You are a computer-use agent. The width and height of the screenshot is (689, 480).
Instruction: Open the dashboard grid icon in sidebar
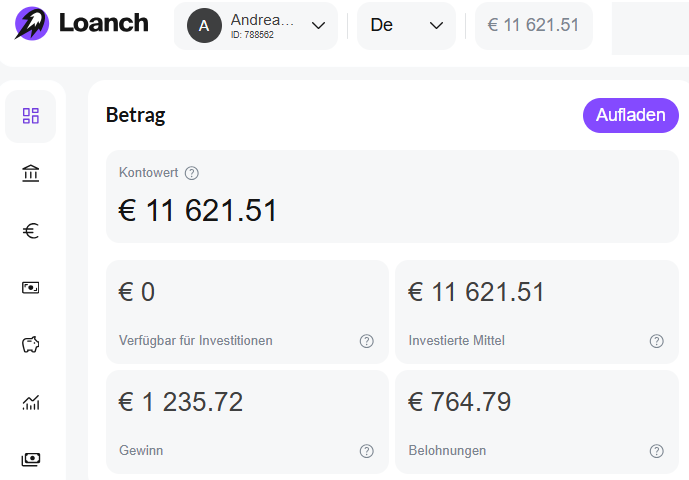point(30,116)
